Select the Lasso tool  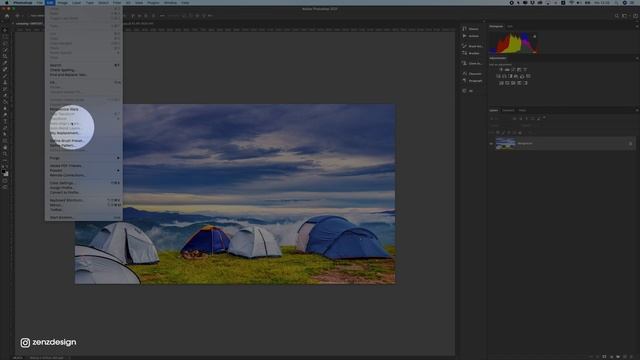pyautogui.click(x=5, y=43)
